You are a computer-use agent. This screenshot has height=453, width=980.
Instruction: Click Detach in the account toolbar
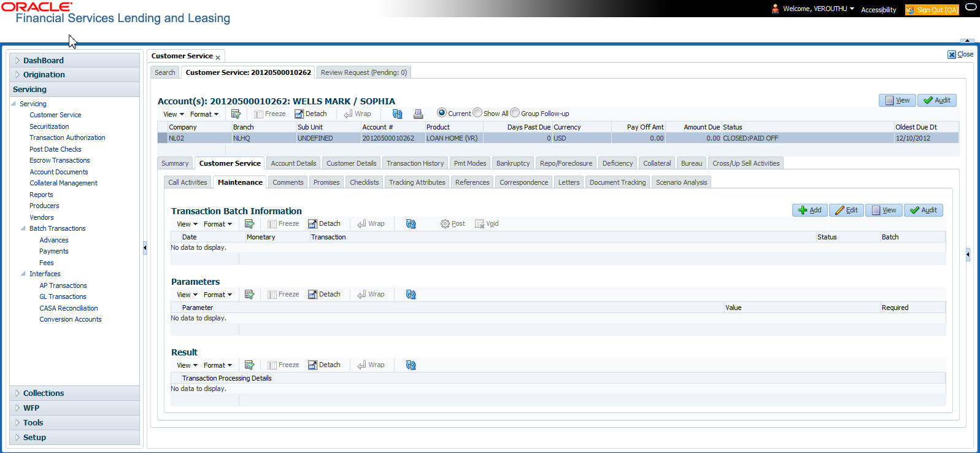click(311, 114)
